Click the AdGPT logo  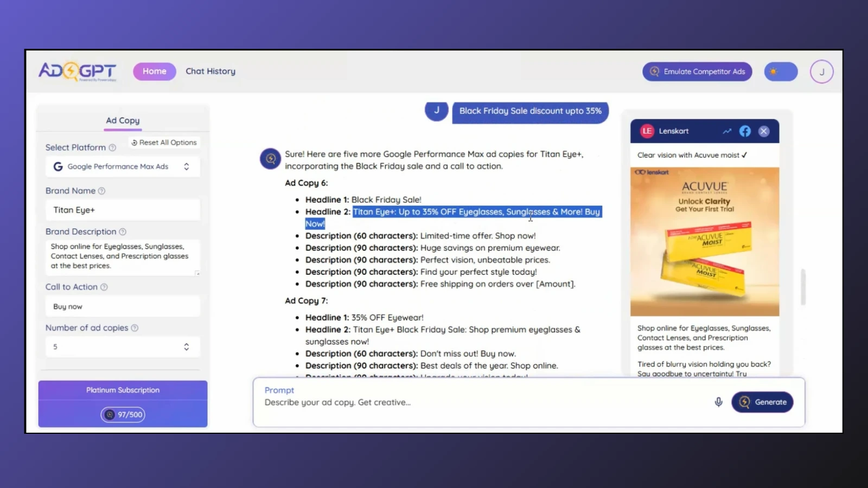coord(77,71)
